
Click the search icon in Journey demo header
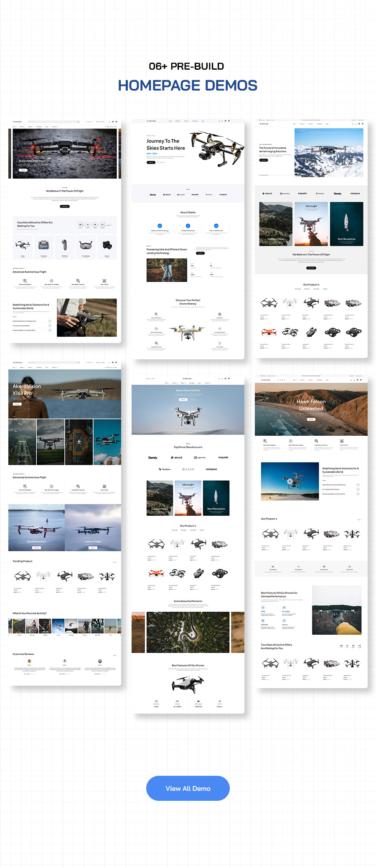219,121
